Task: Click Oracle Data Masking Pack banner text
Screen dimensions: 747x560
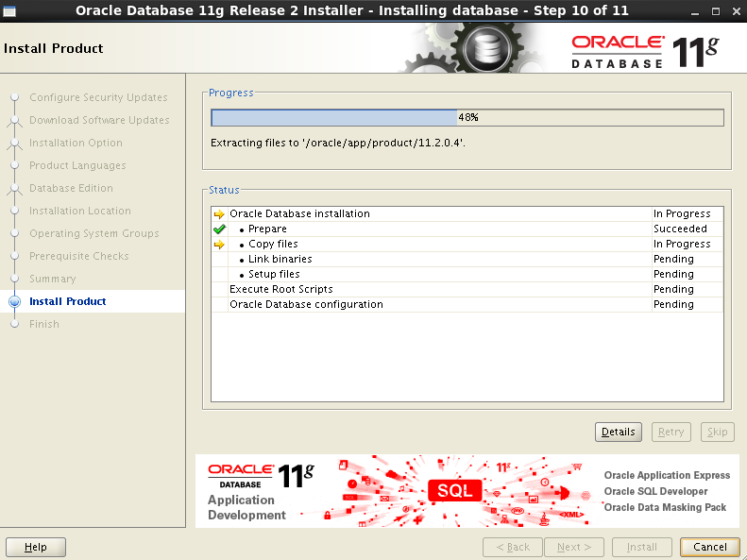Action: click(x=665, y=508)
